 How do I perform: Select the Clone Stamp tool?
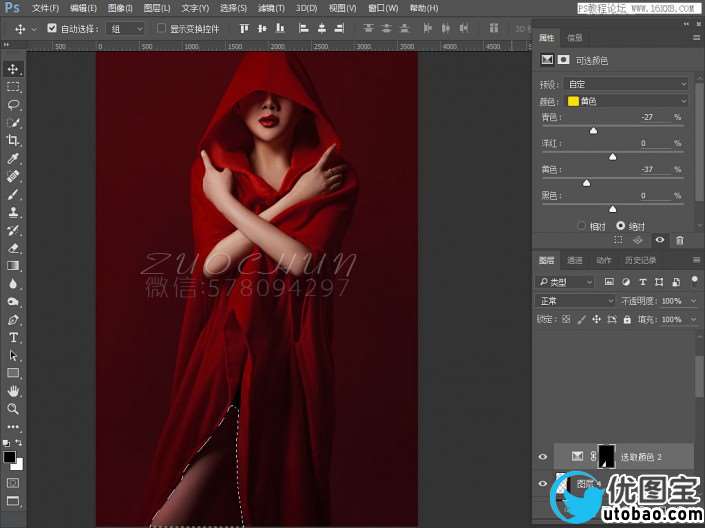click(x=13, y=212)
